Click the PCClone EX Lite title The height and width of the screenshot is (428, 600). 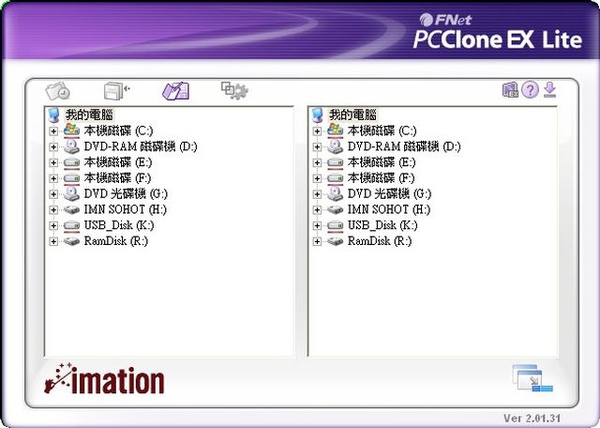pyautogui.click(x=497, y=40)
